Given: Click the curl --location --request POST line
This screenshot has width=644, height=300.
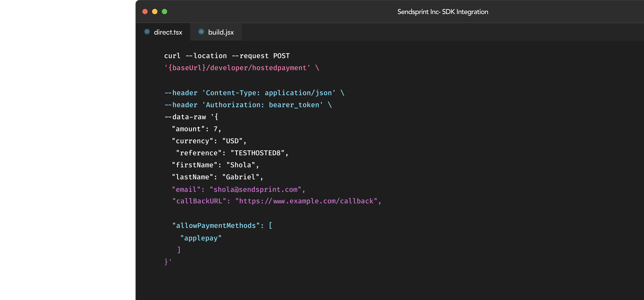Looking at the screenshot, I should 227,56.
